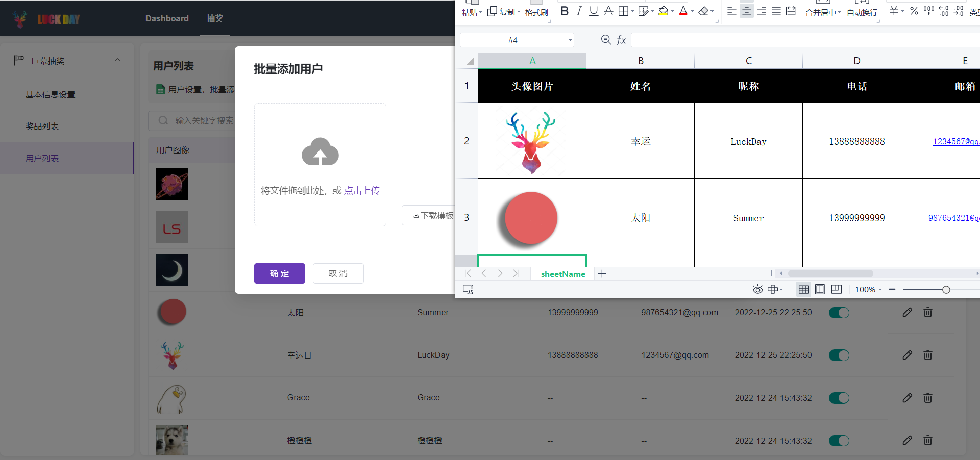
Task: Click the Underline icon in the toolbar
Action: pyautogui.click(x=593, y=11)
